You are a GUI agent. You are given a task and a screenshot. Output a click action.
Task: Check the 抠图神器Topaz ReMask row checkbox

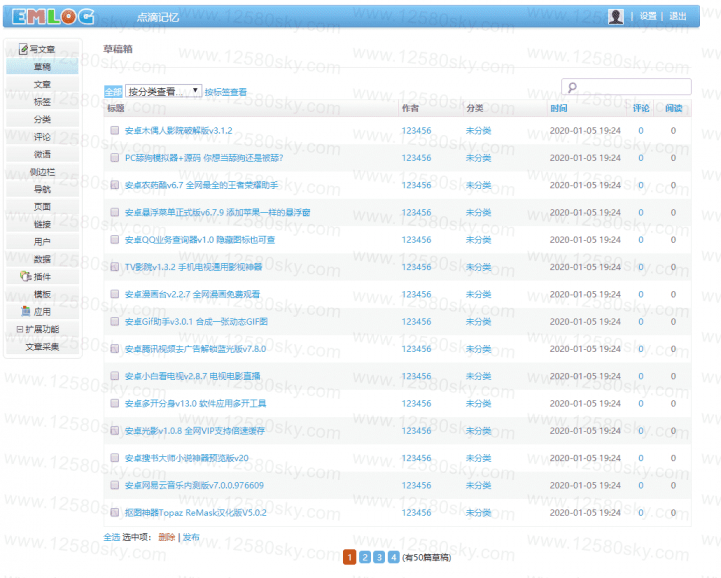point(114,512)
